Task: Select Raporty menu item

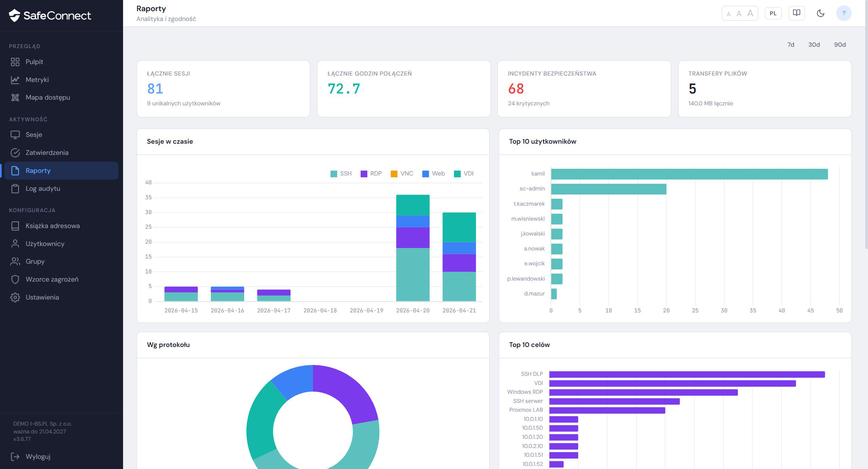Action: tap(61, 170)
